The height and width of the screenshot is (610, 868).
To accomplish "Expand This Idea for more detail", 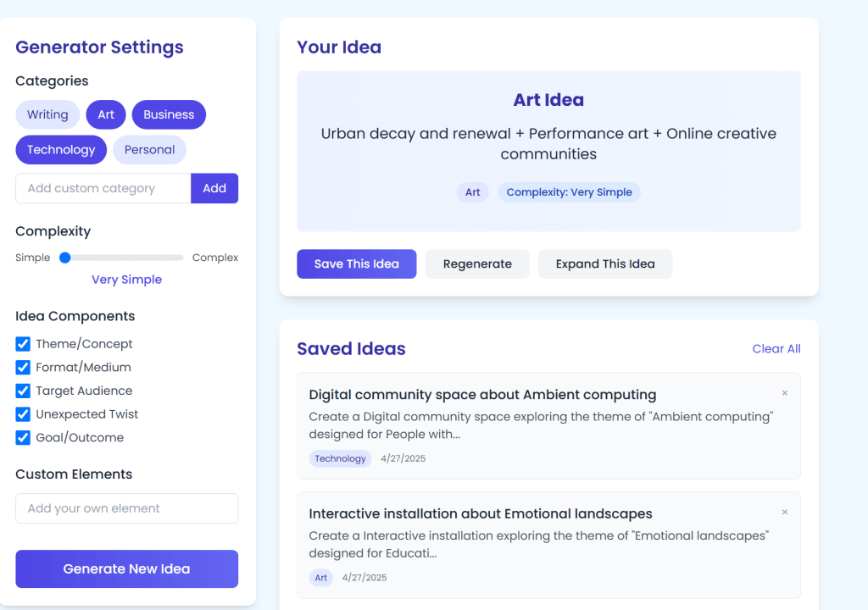I will (x=605, y=263).
